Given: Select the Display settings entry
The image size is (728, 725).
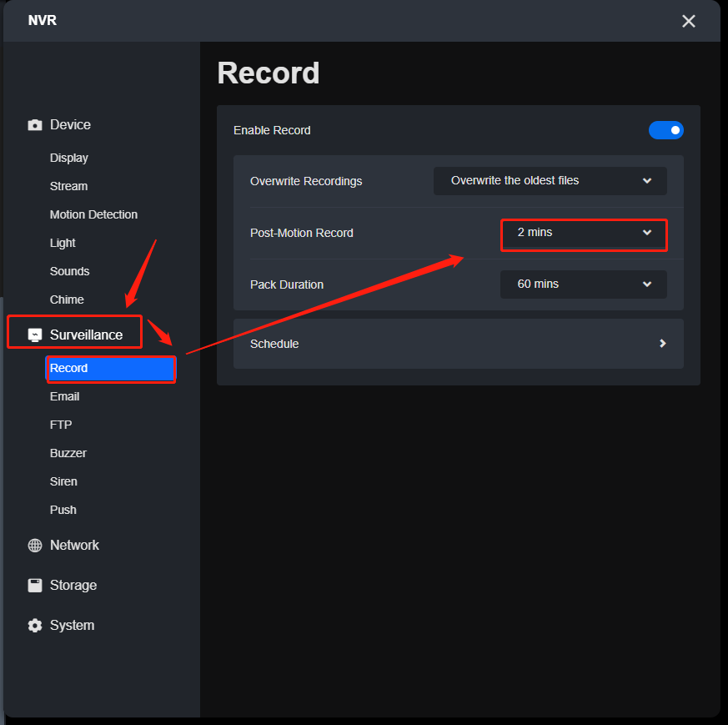Looking at the screenshot, I should [x=68, y=158].
